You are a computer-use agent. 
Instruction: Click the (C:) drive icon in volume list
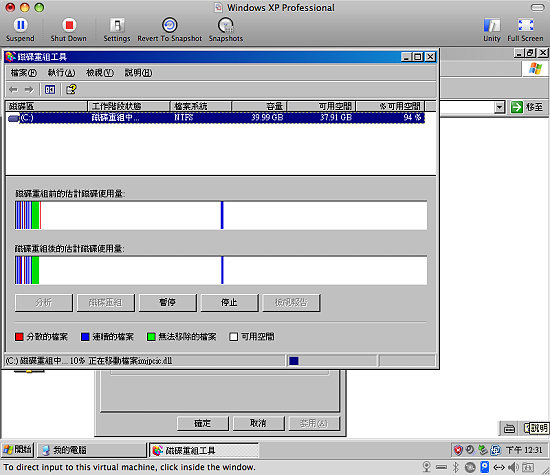click(13, 118)
